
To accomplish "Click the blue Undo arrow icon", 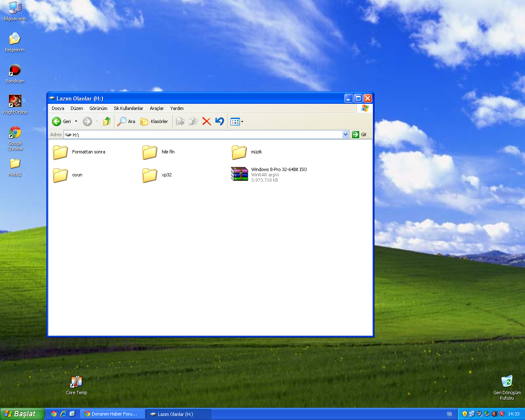I will 219,121.
